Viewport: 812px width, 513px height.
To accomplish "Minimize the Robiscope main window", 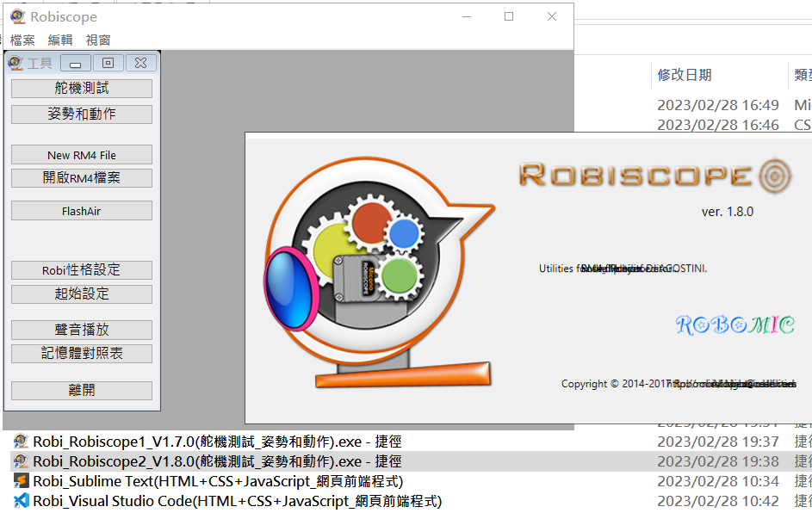I will coord(467,16).
